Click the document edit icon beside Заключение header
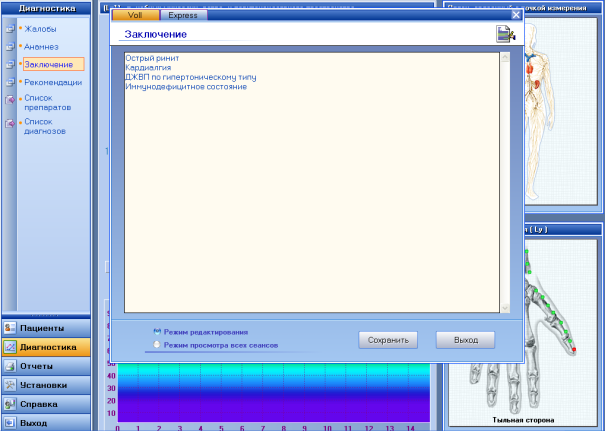 tap(504, 35)
